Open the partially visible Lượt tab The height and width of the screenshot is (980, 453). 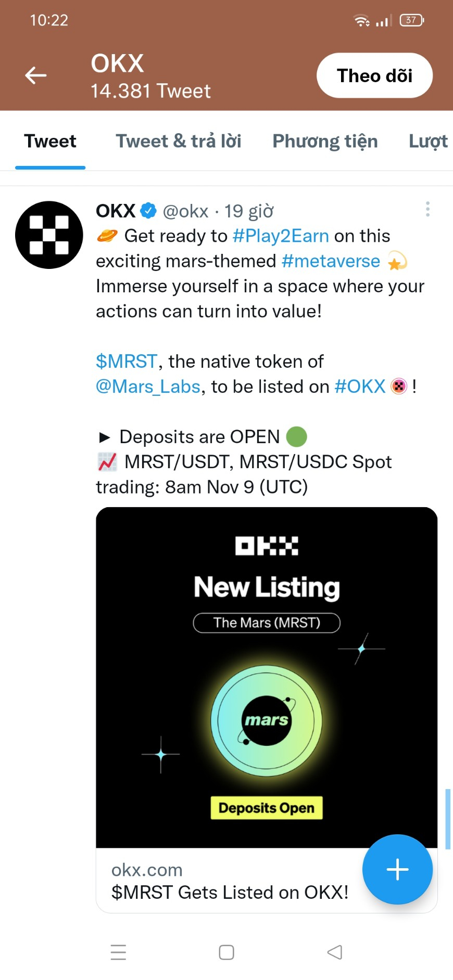tap(428, 141)
